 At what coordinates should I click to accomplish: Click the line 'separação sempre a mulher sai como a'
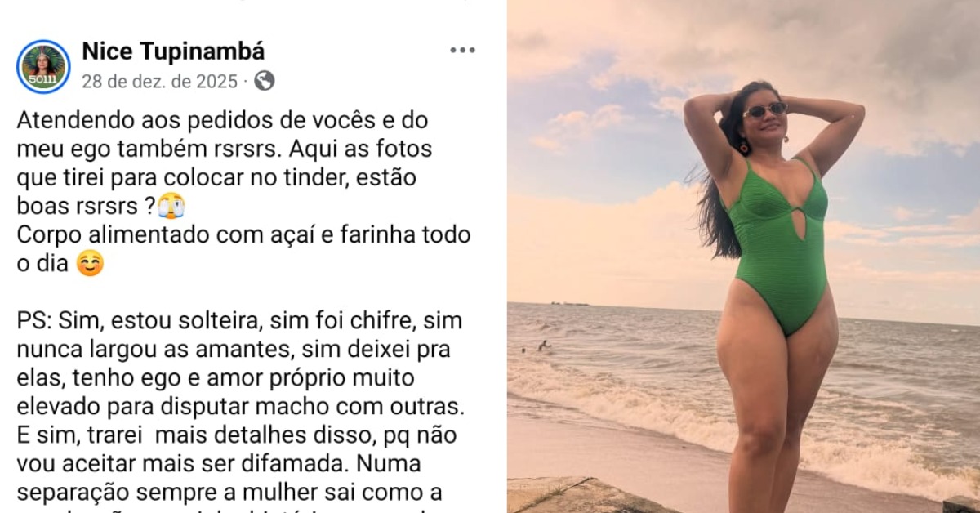click(229, 493)
